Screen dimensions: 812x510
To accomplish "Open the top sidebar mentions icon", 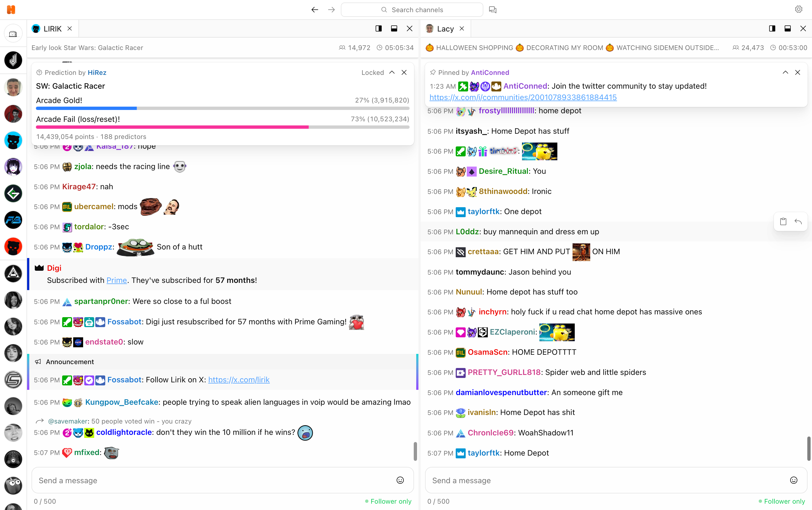I will [x=13, y=34].
